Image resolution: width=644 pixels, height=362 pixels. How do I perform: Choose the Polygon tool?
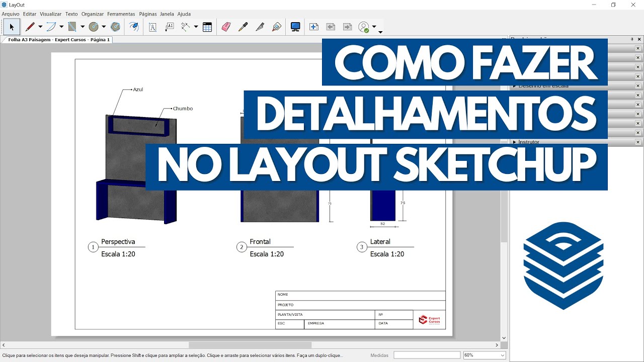pyautogui.click(x=115, y=27)
